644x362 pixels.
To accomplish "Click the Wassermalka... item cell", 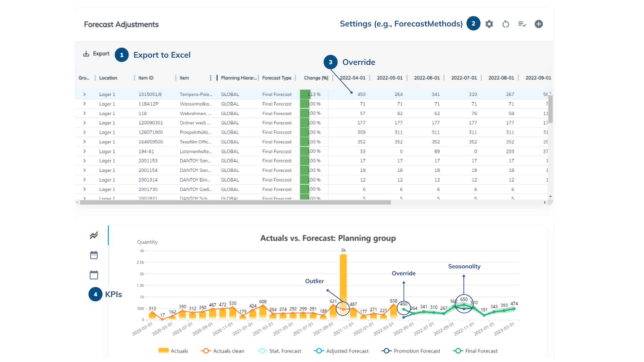I will tap(196, 104).
